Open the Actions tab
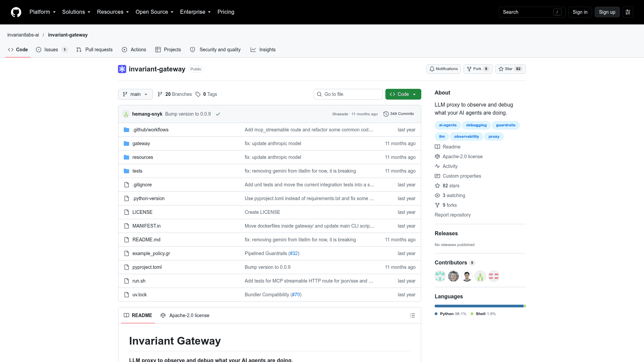This screenshot has height=362, width=644. (134, 50)
